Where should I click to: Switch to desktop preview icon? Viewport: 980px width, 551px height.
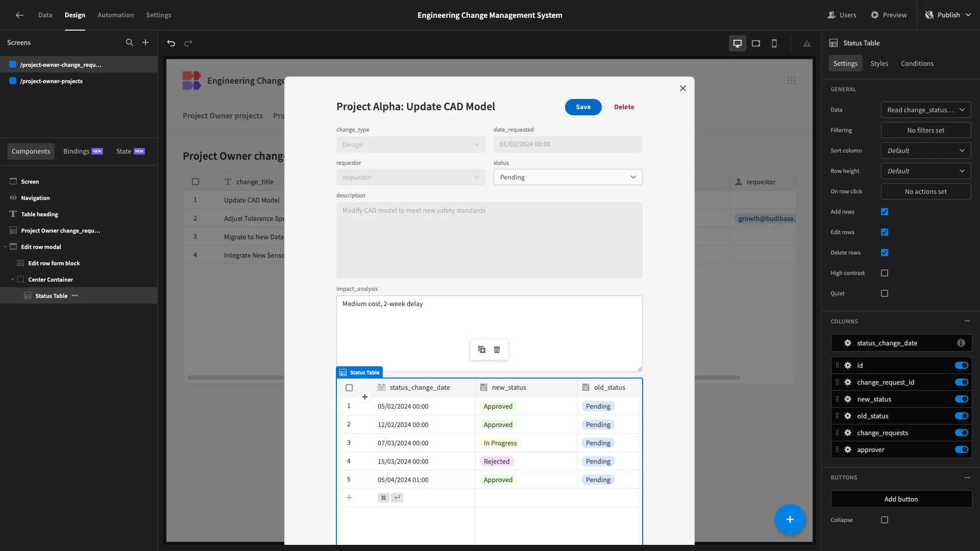click(x=738, y=43)
